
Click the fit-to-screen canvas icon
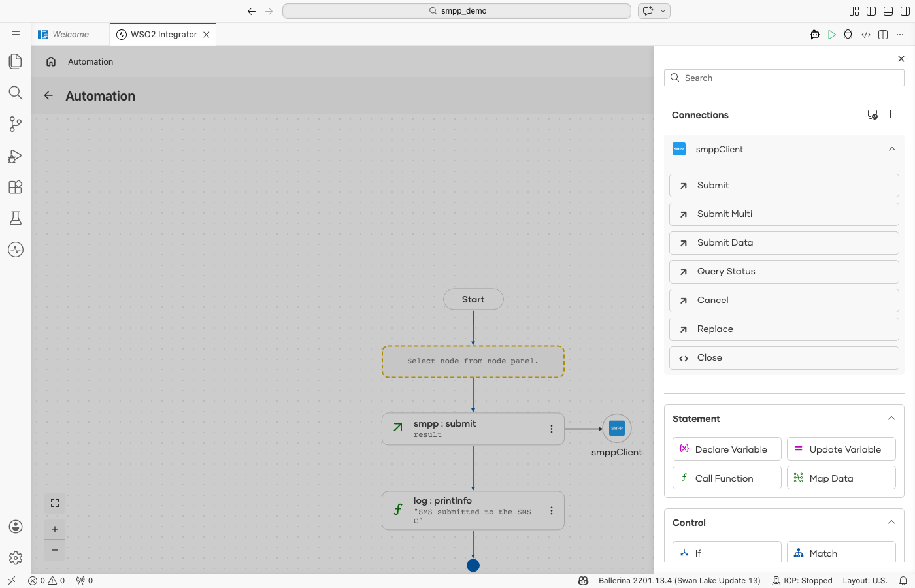[x=55, y=503]
